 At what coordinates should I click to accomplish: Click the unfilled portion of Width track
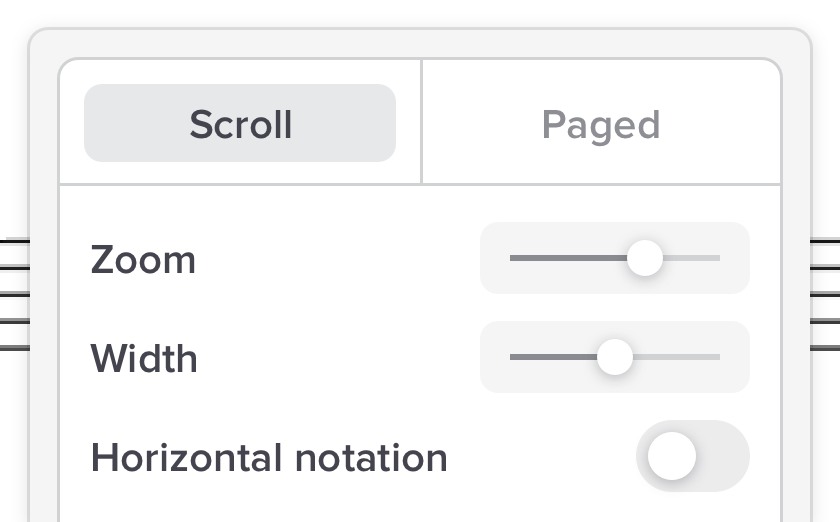[x=680, y=357]
